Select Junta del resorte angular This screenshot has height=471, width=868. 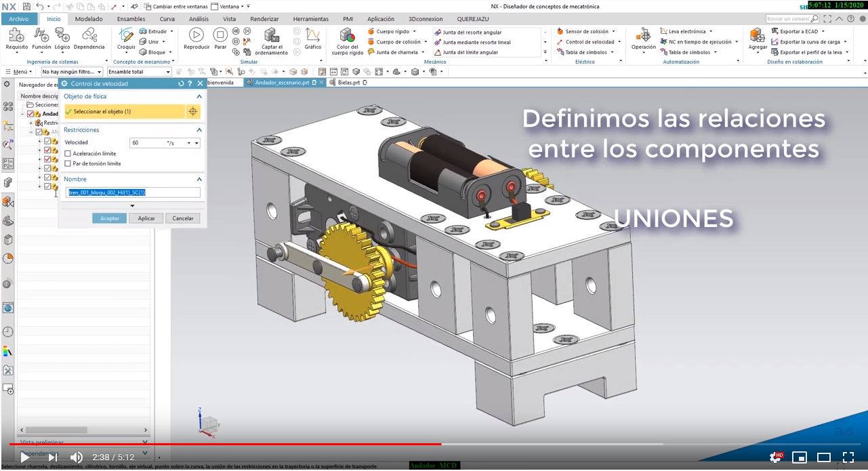(x=468, y=32)
